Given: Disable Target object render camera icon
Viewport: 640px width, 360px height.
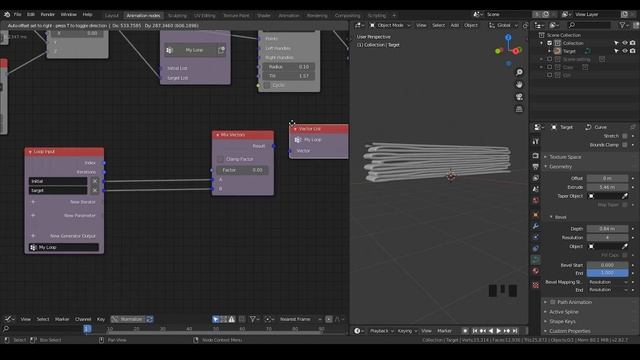Looking at the screenshot, I should [x=633, y=51].
